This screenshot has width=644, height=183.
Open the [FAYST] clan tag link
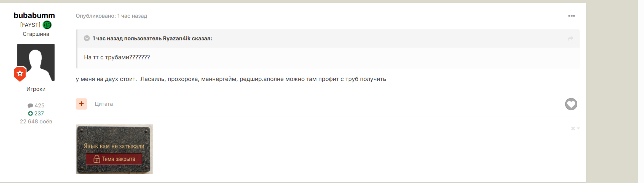click(30, 25)
